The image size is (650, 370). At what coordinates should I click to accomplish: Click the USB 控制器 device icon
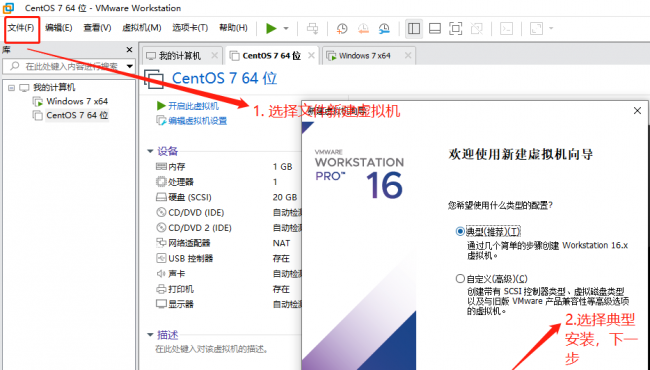click(x=161, y=258)
